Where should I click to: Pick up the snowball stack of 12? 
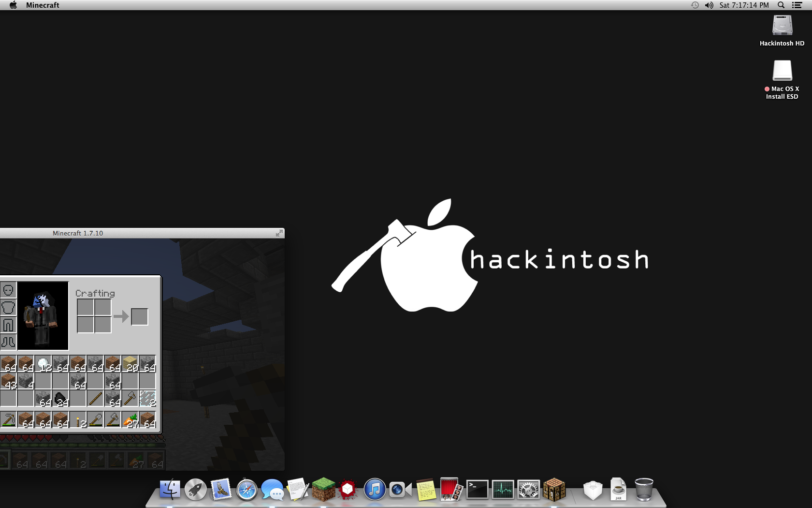[x=43, y=364]
